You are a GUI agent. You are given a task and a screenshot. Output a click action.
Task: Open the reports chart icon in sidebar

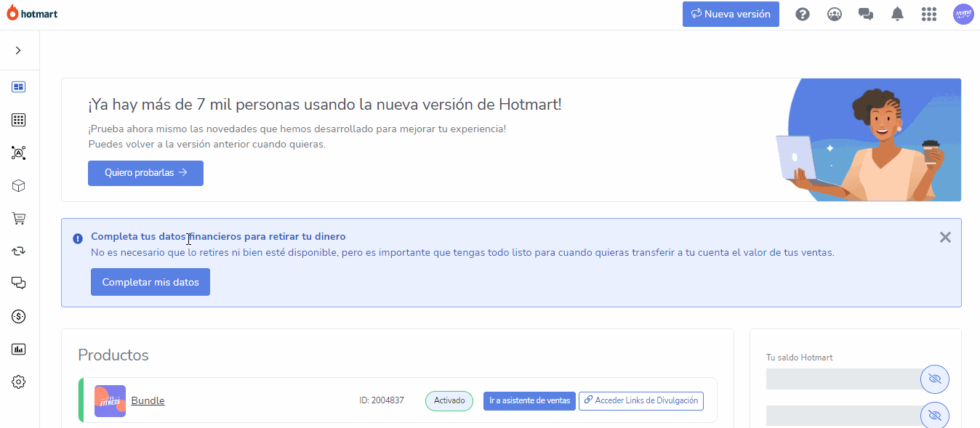click(x=19, y=349)
